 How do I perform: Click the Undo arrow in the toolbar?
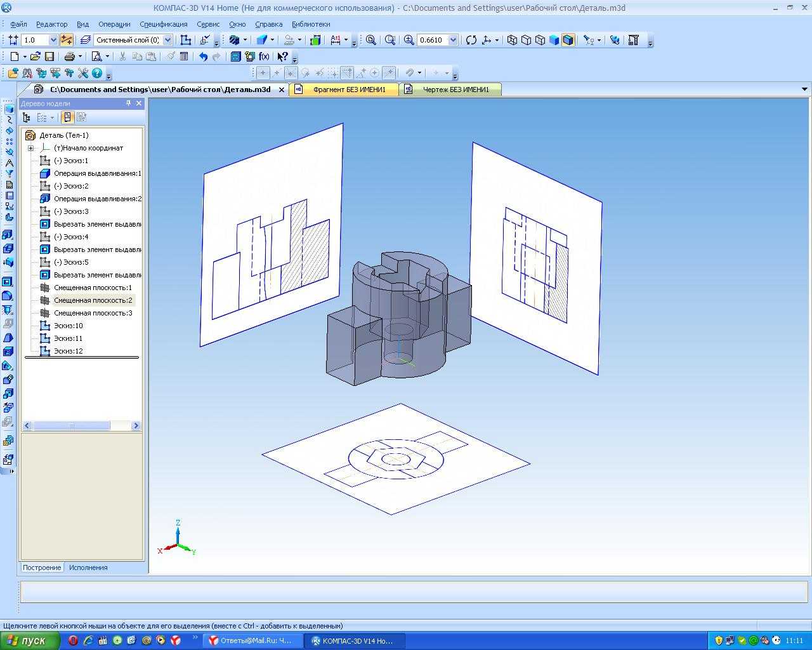[x=203, y=56]
